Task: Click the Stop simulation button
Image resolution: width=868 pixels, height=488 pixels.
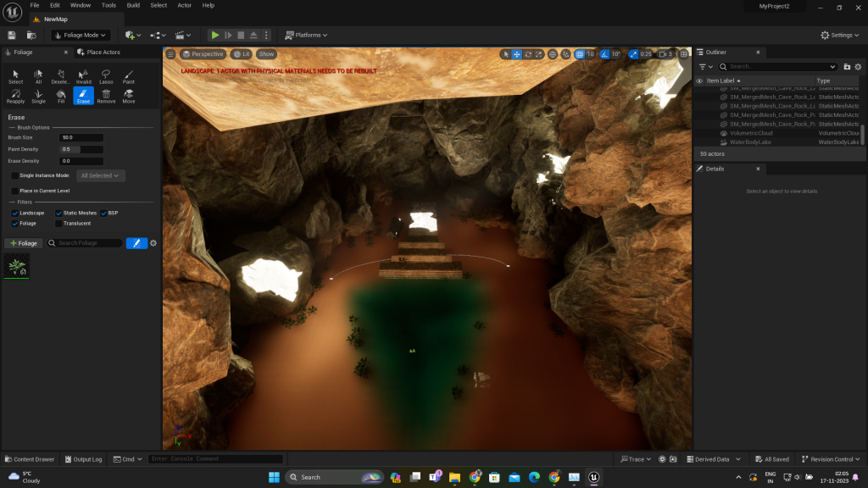Action: [x=241, y=35]
